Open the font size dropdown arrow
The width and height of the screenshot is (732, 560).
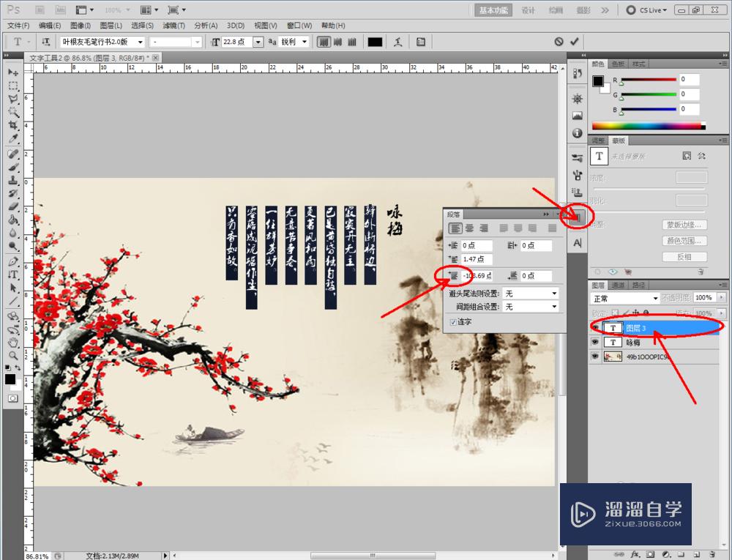[x=258, y=42]
